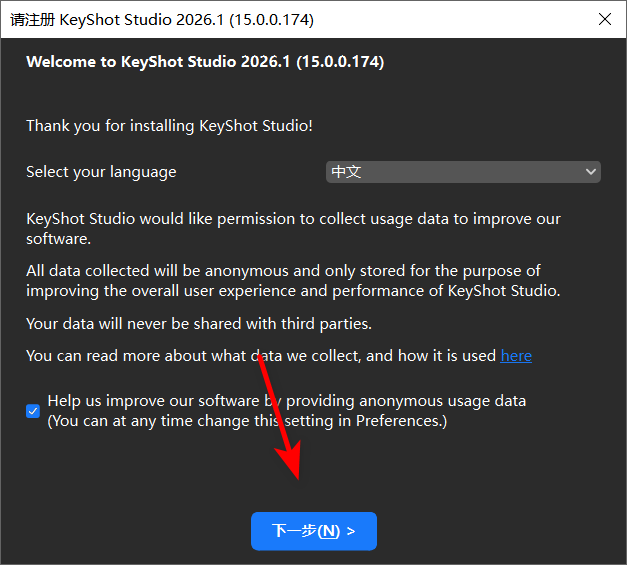This screenshot has height=565, width=627.
Task: Open the 中文 language combo box
Action: (x=463, y=172)
